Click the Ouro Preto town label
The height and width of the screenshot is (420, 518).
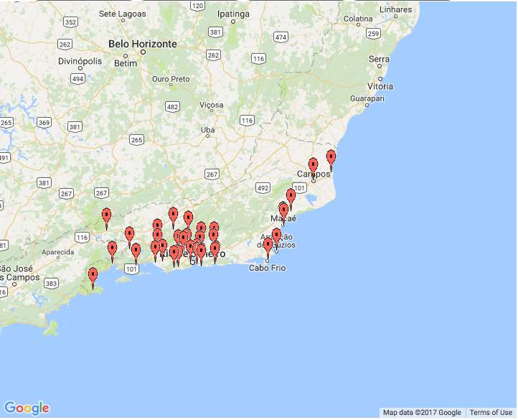click(171, 79)
